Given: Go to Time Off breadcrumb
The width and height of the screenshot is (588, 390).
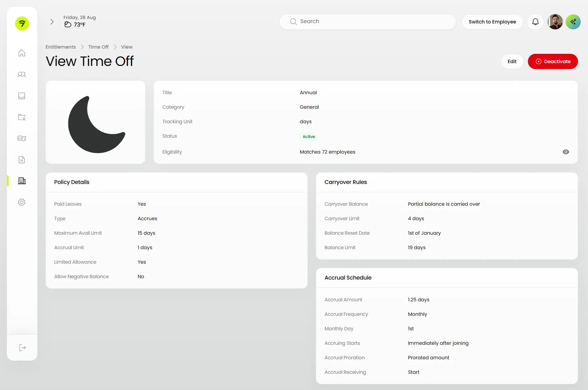Looking at the screenshot, I should (98, 47).
